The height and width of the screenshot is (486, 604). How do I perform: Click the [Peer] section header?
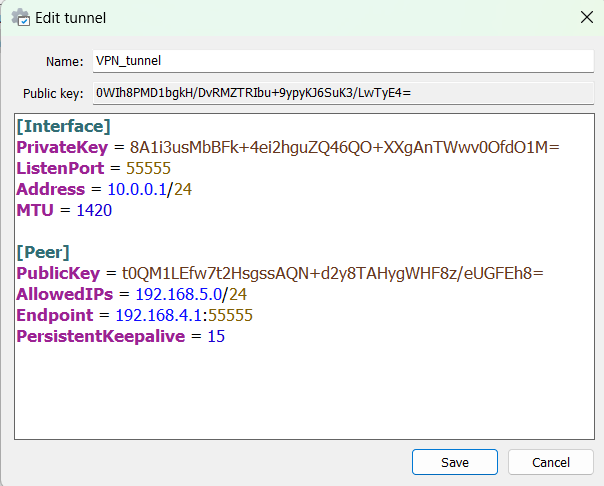click(43, 252)
